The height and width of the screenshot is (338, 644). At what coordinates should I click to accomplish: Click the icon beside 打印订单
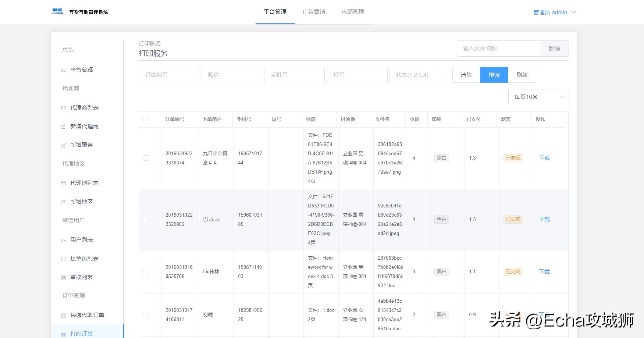[64, 333]
